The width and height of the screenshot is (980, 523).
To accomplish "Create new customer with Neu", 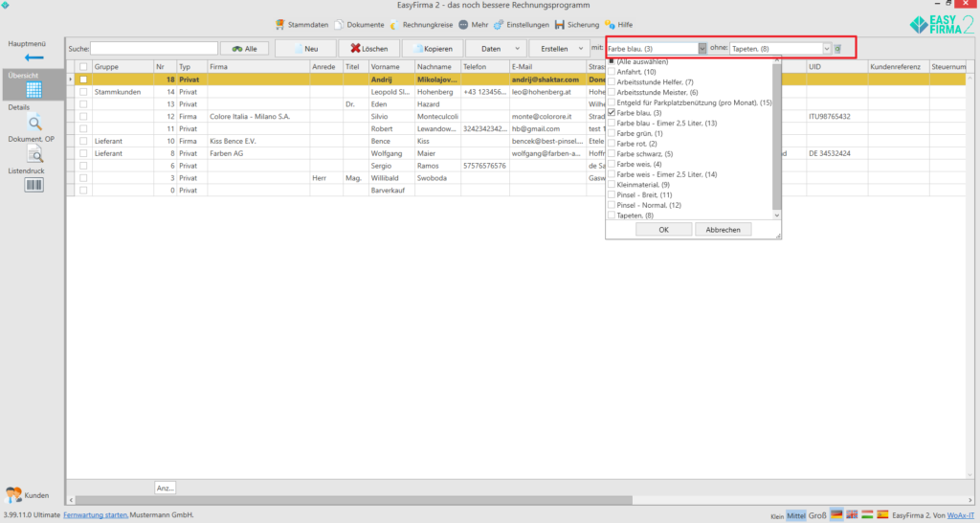I will pyautogui.click(x=305, y=48).
